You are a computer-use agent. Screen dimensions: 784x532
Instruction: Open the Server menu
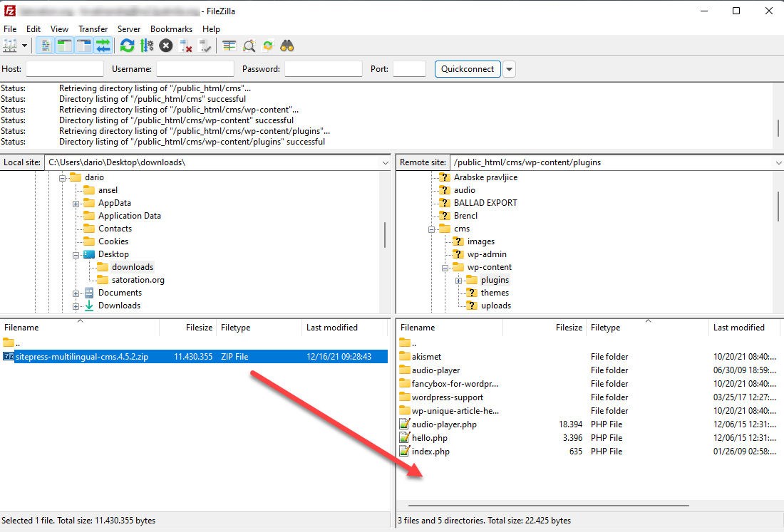pyautogui.click(x=129, y=29)
